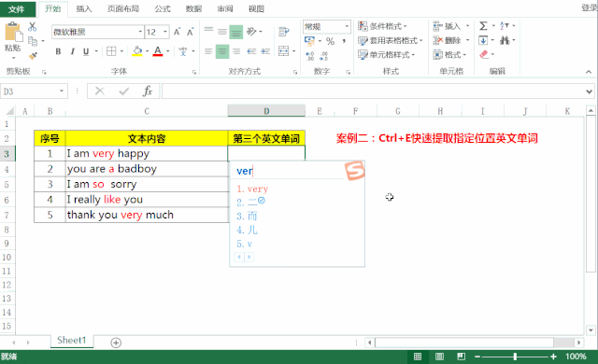598x364 pixels.
Task: Switch to the 公式 Formulas tab
Action: (x=163, y=8)
